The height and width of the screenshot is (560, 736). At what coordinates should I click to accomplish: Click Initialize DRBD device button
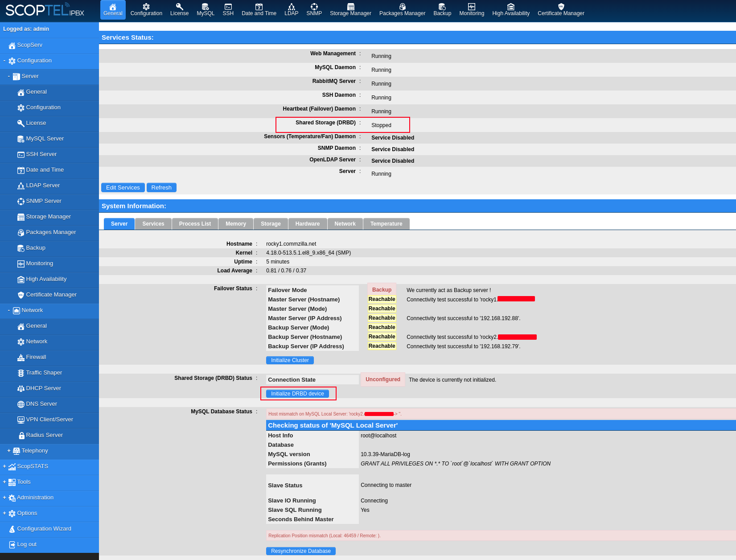(297, 394)
